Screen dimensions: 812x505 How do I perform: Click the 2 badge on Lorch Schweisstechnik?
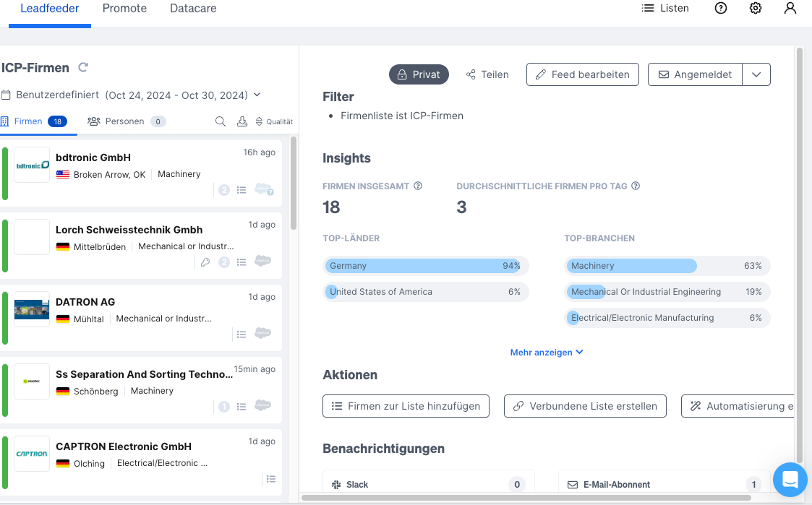[x=224, y=262]
